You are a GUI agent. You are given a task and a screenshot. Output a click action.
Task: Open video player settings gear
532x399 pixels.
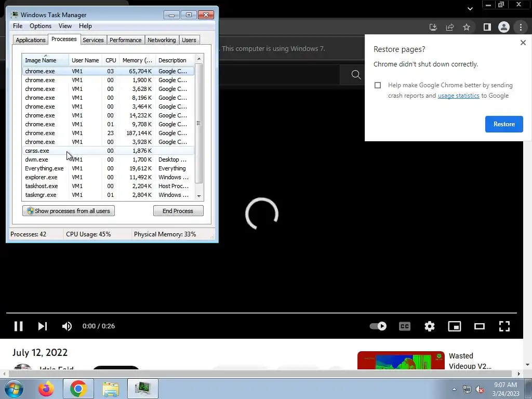point(430,326)
